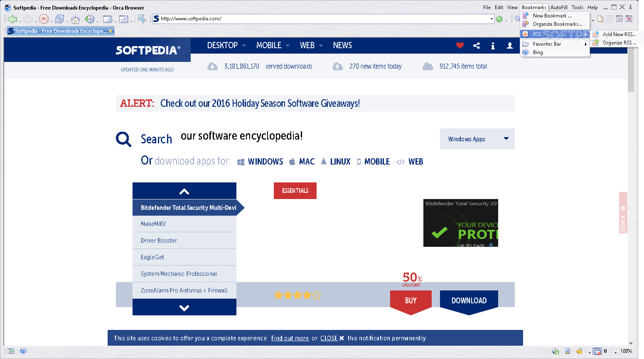Click the network computer icon in status bar
Image resolution: width=644 pixels, height=359 pixels.
pyautogui.click(x=568, y=351)
